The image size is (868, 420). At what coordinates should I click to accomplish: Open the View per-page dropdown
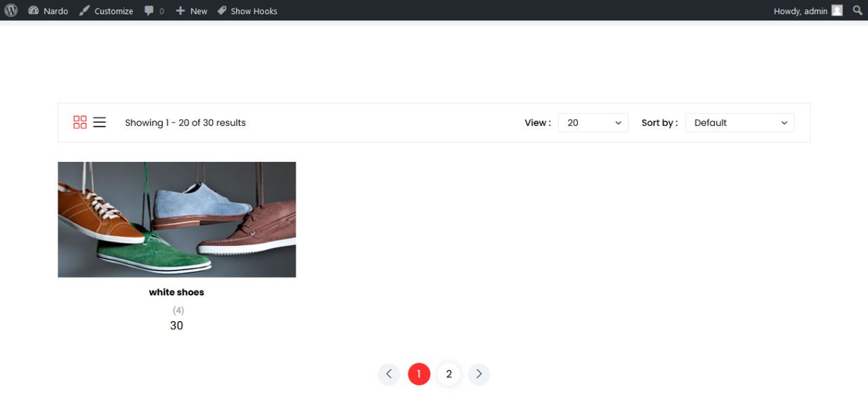coord(593,123)
